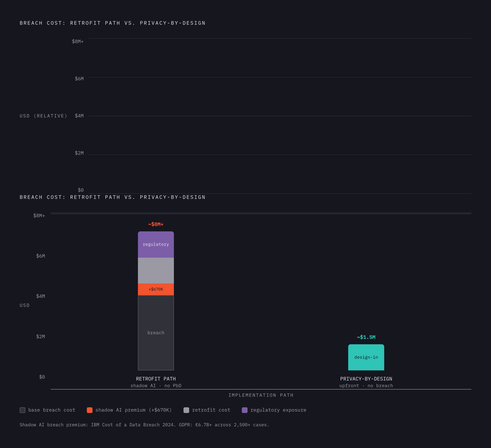Click the $2M tick on the lower chart
Viewport: 491px width, 448px height.
tap(41, 336)
